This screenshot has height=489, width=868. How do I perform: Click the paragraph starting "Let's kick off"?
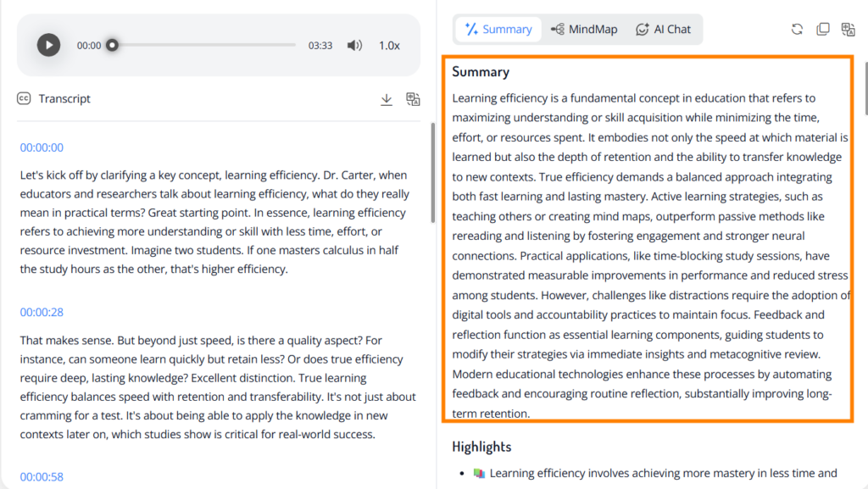click(215, 222)
